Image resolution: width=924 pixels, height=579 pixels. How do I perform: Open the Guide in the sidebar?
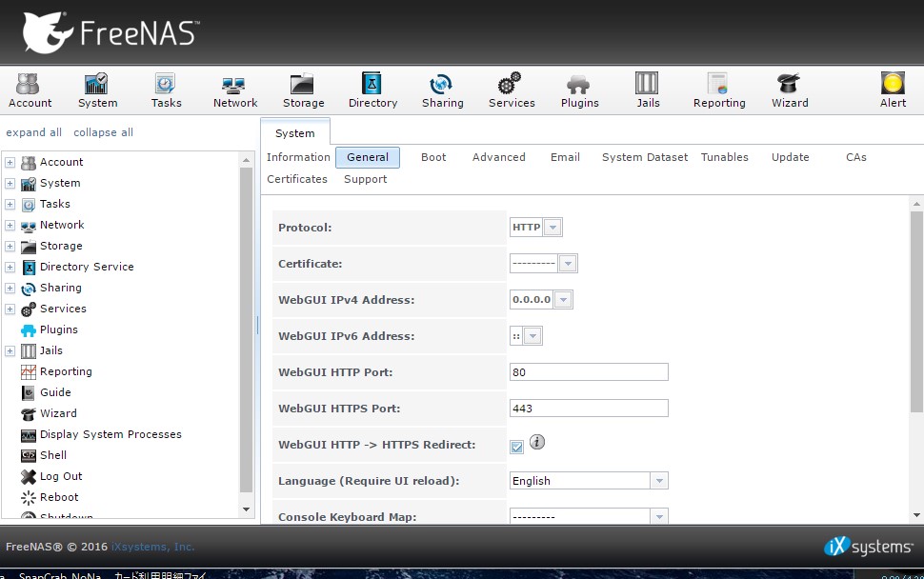tap(55, 392)
